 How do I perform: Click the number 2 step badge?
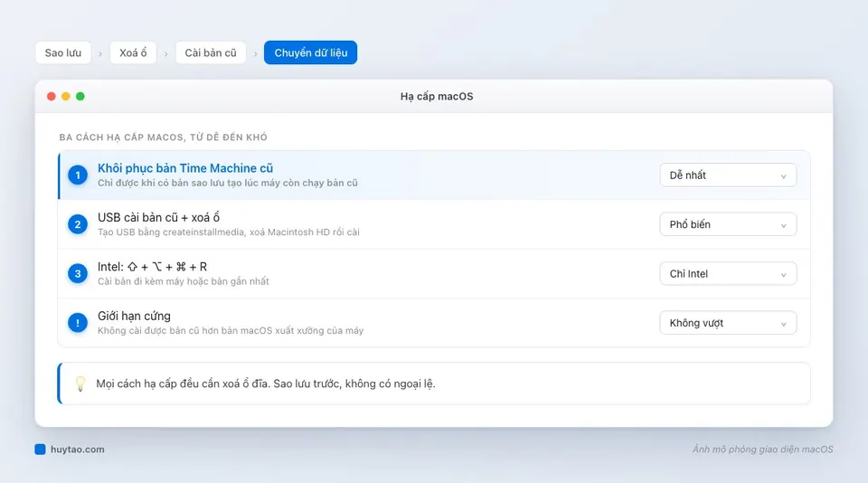pos(78,224)
